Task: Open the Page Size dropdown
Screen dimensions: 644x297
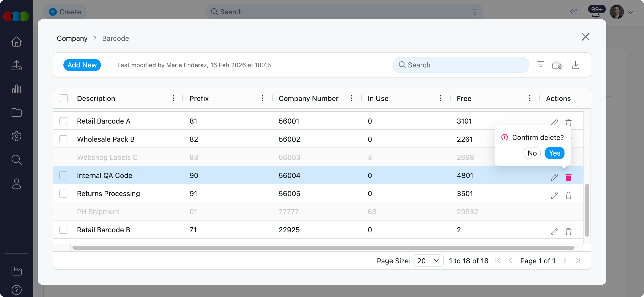Action: (428, 261)
